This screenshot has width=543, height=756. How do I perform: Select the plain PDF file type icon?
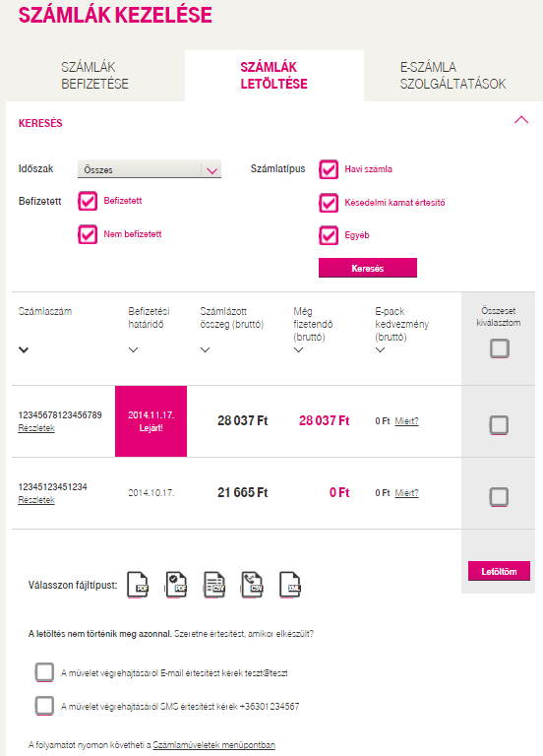[x=138, y=585]
